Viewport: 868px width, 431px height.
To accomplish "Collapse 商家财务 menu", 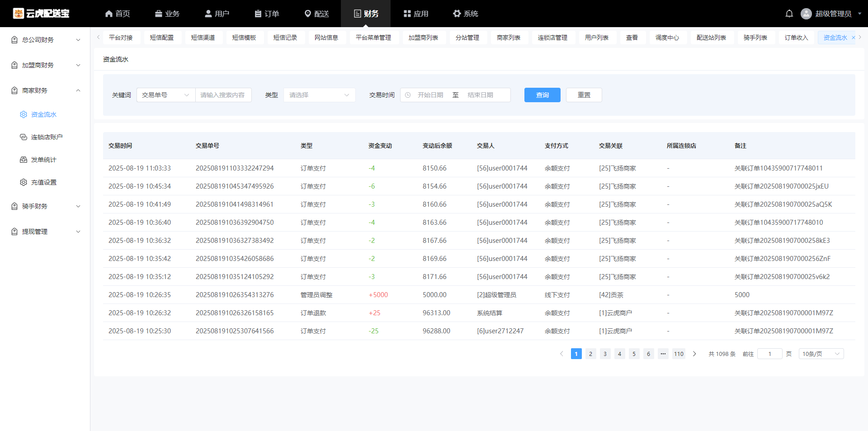I will click(78, 90).
